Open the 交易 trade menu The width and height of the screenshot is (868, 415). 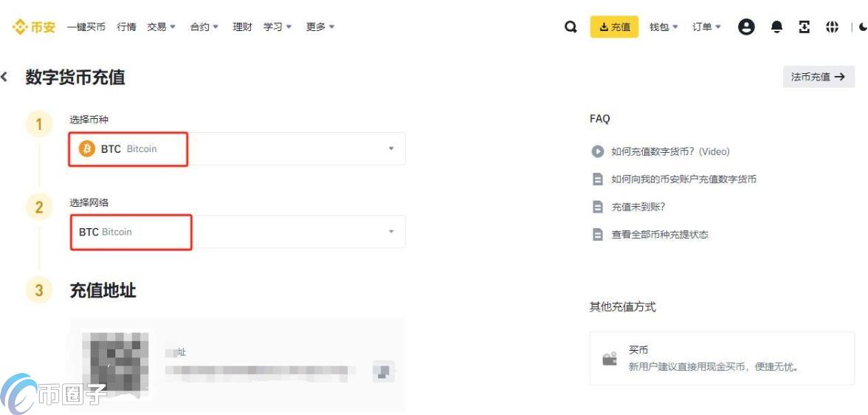coord(161,27)
